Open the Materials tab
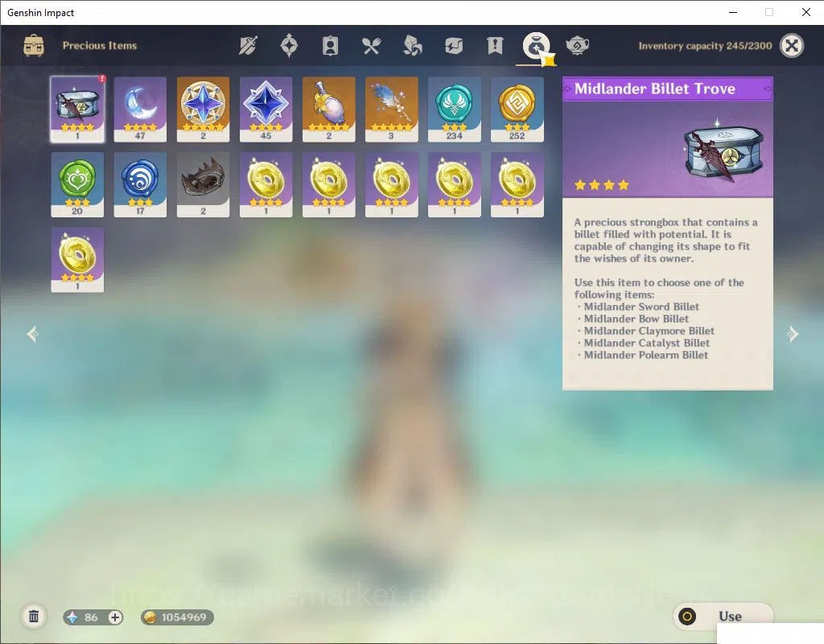Screen dimensions: 824x644 413,46
